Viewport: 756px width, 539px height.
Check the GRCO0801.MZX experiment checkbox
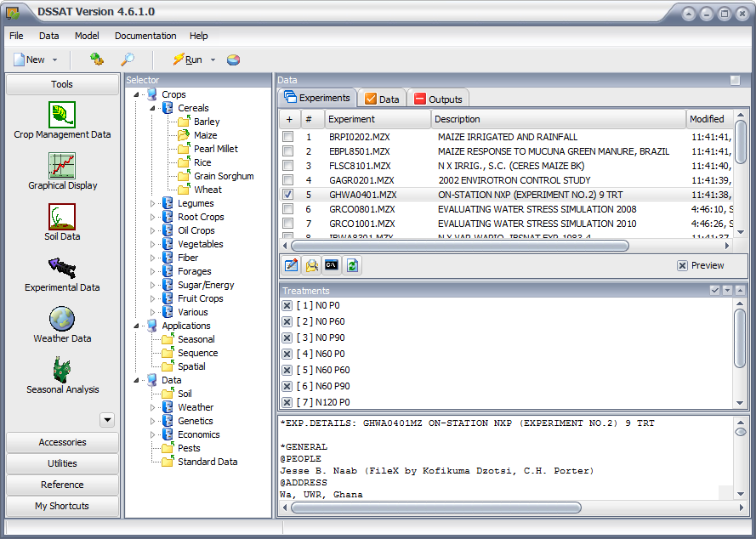(287, 209)
